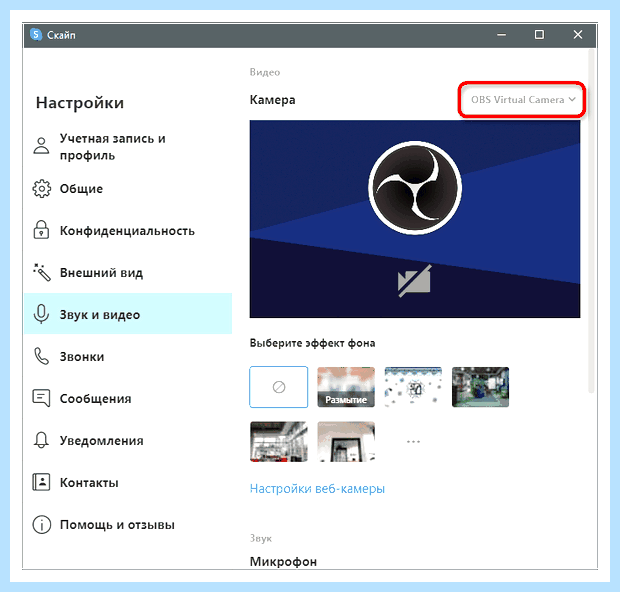Click the Настройки heading
Image resolution: width=620 pixels, height=592 pixels.
click(80, 103)
